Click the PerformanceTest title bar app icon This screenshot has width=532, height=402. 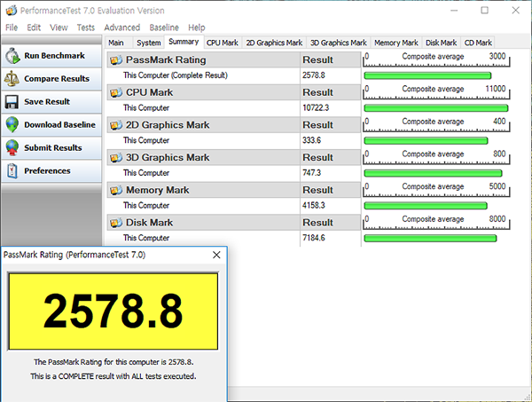[11, 11]
